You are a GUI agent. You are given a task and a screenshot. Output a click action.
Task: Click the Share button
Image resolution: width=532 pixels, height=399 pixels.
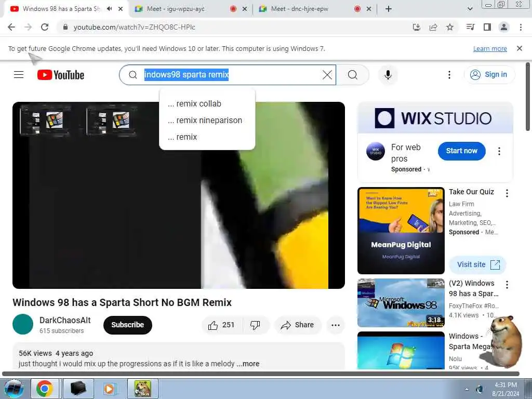coord(298,325)
